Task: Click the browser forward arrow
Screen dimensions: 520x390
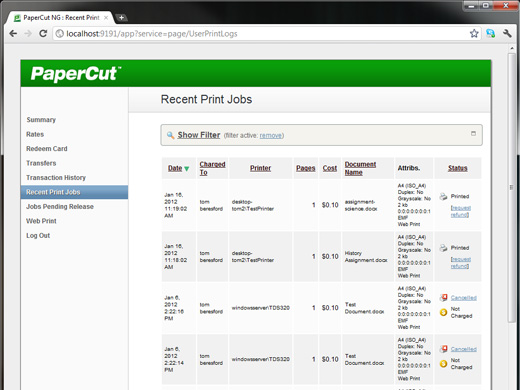Action: (x=28, y=34)
